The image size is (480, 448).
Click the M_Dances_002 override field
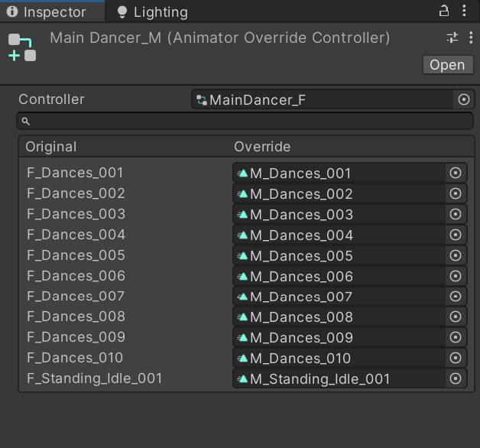tap(339, 193)
